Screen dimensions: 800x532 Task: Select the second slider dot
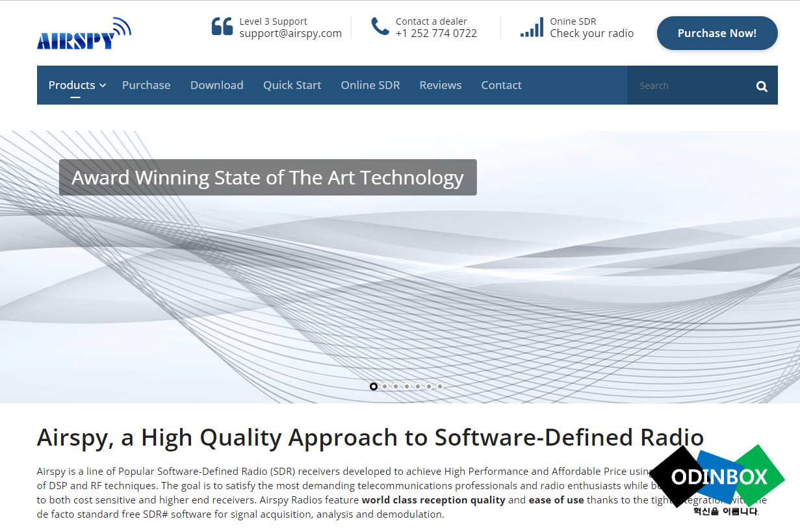[x=385, y=386]
